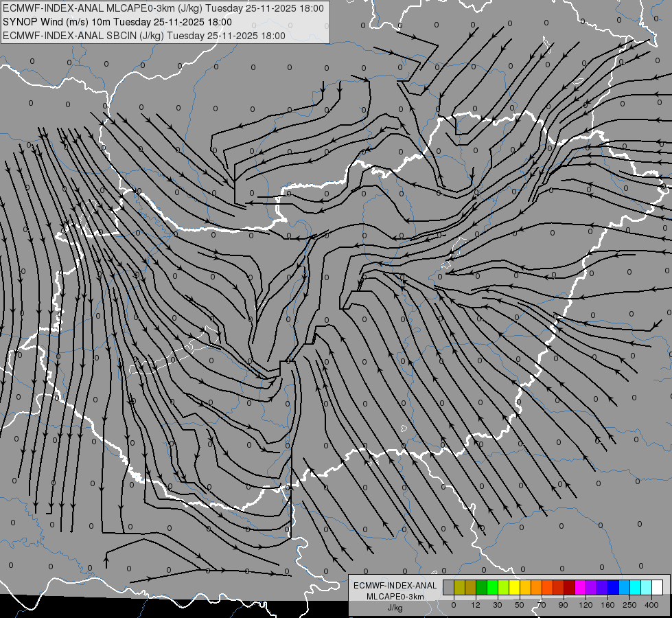Click the 'ECMWF-INDEX-ANAL SBCIN' header line

[144, 36]
